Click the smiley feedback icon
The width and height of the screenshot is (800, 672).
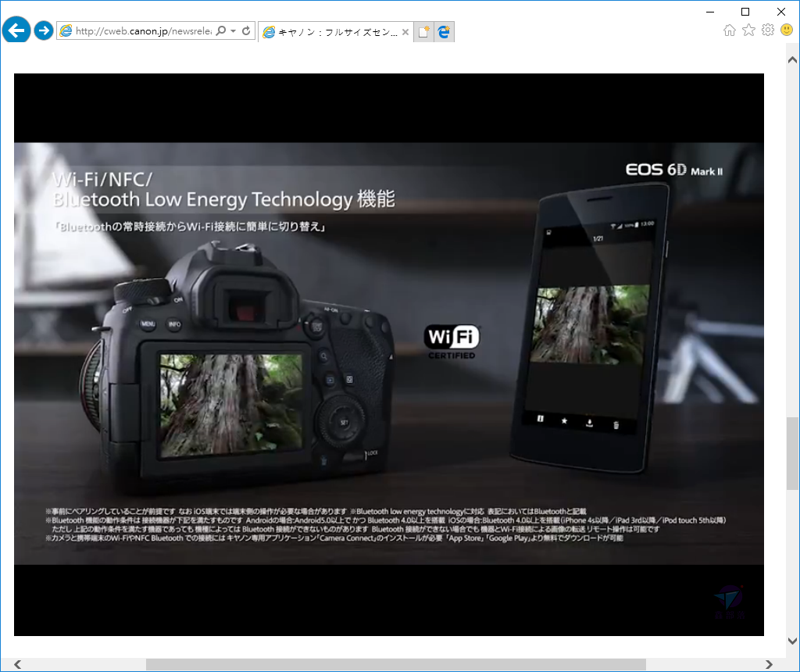click(787, 30)
